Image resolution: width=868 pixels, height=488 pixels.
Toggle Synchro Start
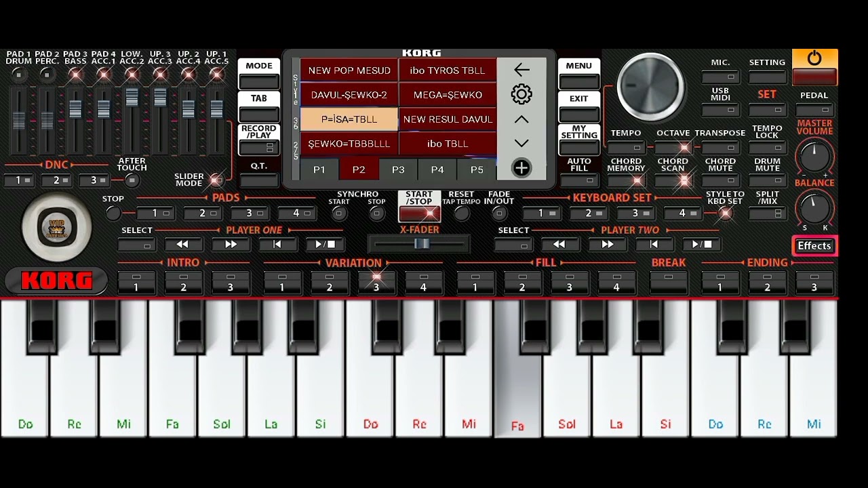pyautogui.click(x=339, y=213)
